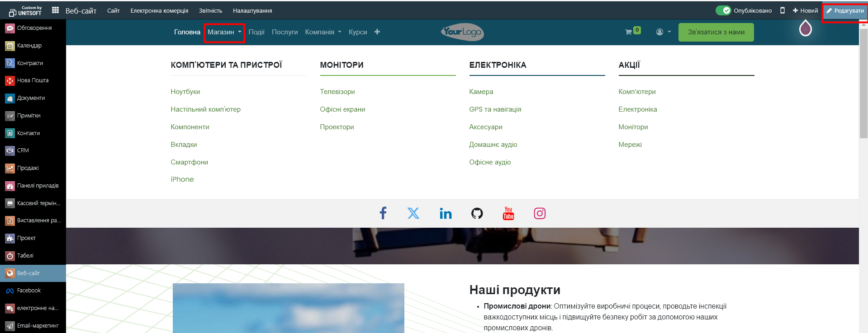
Task: Click the GitHub social icon
Action: [x=477, y=213]
